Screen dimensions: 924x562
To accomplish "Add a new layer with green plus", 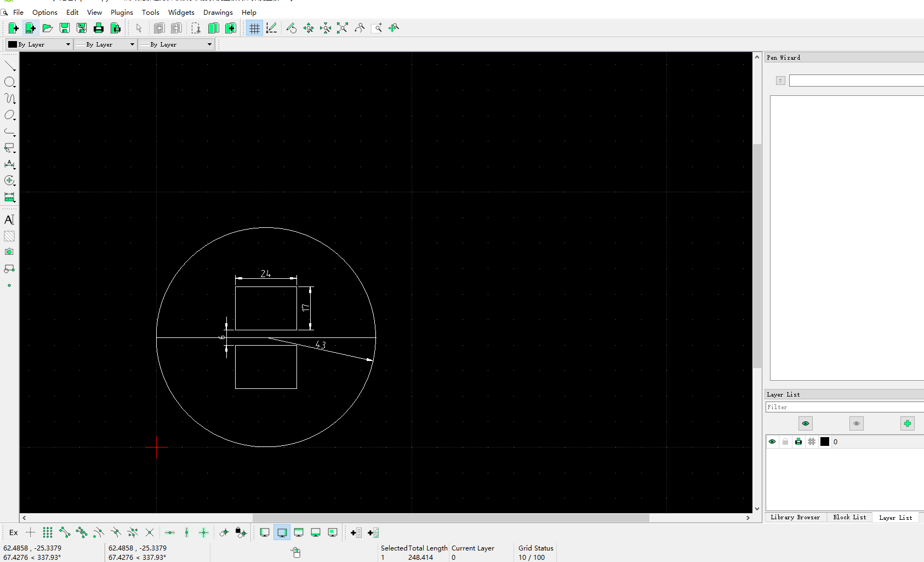I will (907, 423).
